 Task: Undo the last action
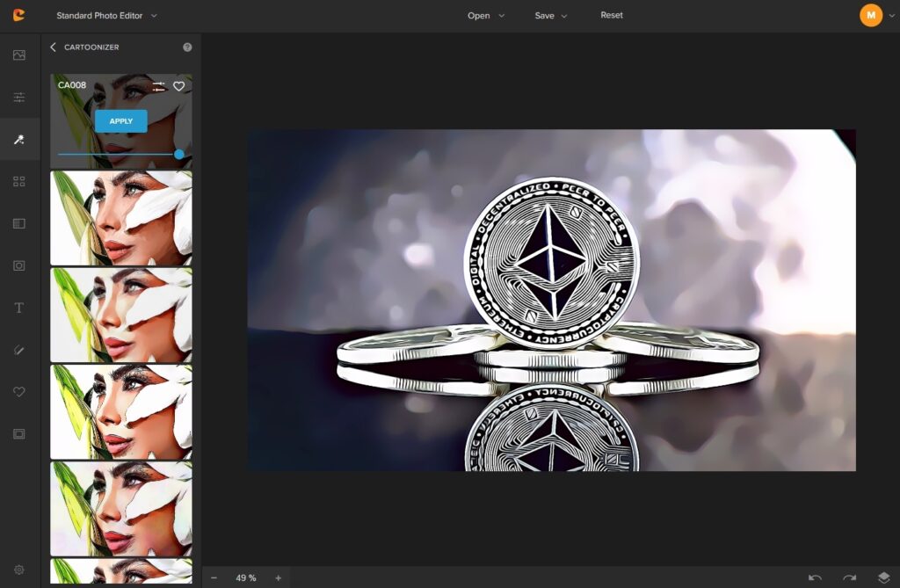[x=815, y=577]
